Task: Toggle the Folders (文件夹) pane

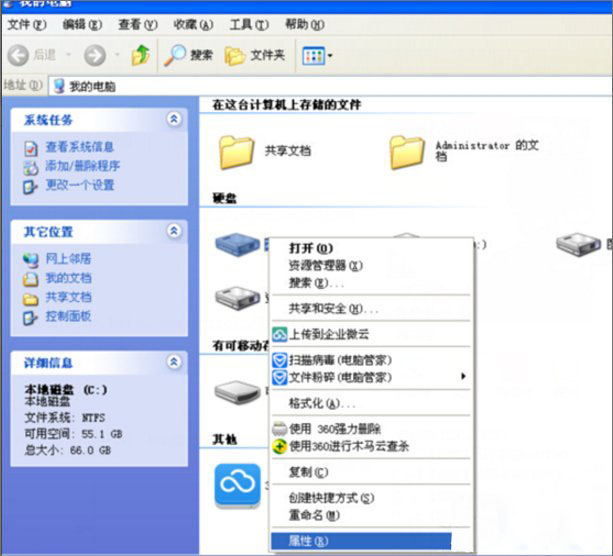Action: coord(255,55)
